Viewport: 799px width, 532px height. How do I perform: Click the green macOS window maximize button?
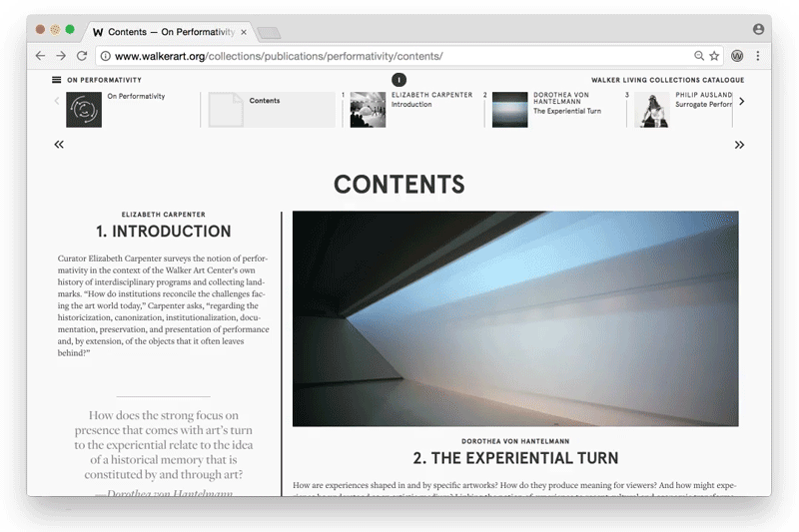pos(70,30)
